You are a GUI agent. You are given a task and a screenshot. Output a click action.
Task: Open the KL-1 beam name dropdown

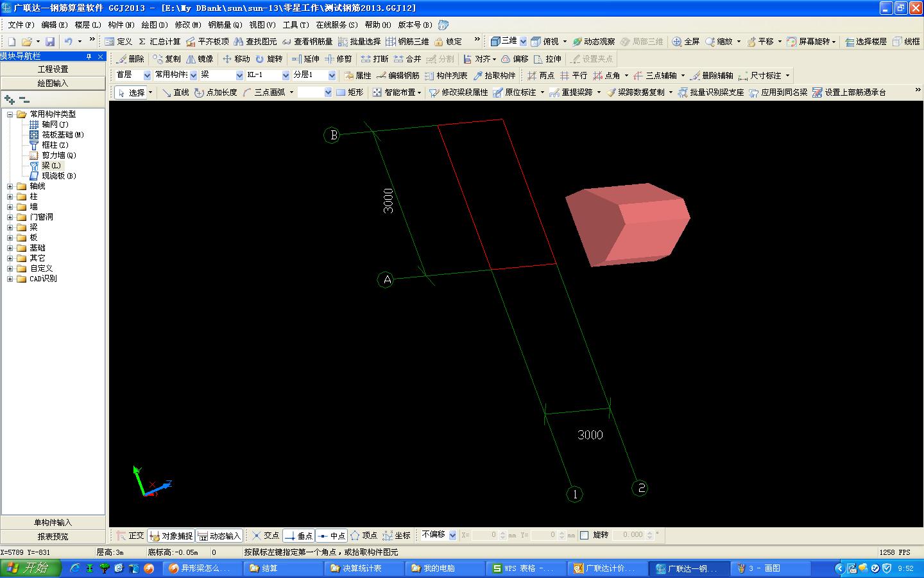286,75
